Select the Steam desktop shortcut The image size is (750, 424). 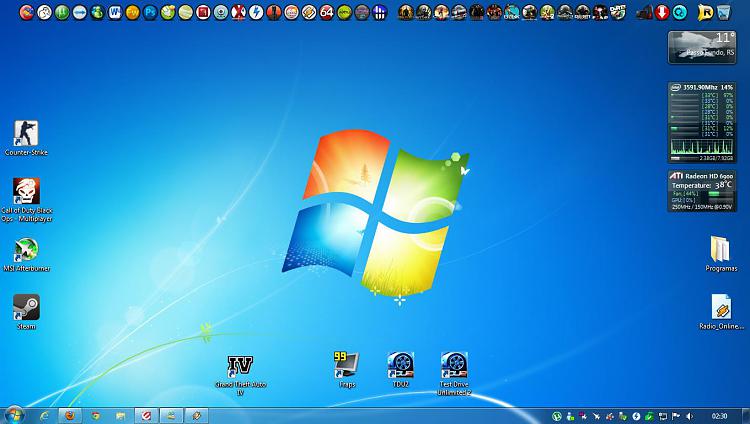[26, 312]
